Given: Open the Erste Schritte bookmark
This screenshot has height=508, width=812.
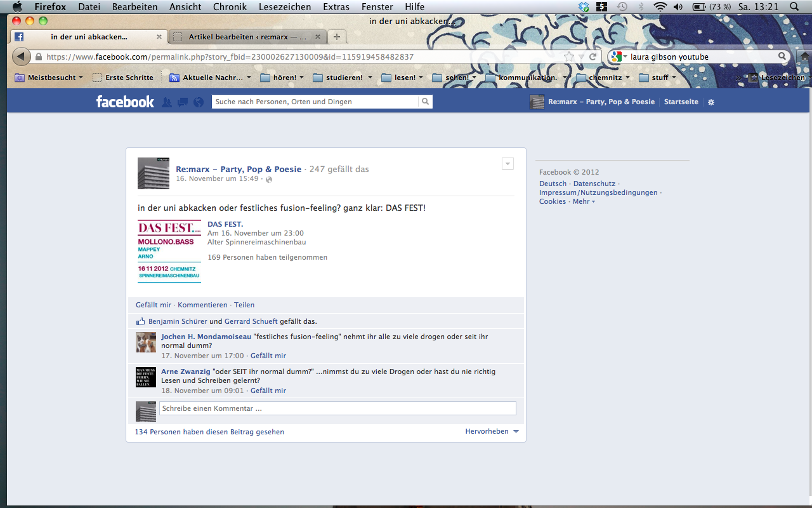Looking at the screenshot, I should 123,77.
